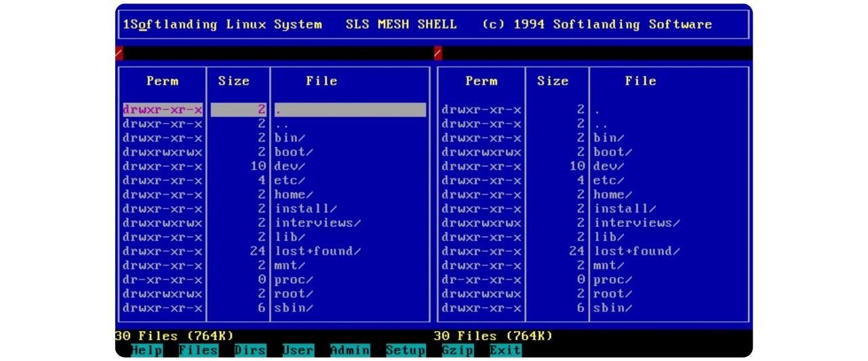The image size is (868, 361).
Task: Select the interviews/ directory in left panel
Action: coord(317,223)
